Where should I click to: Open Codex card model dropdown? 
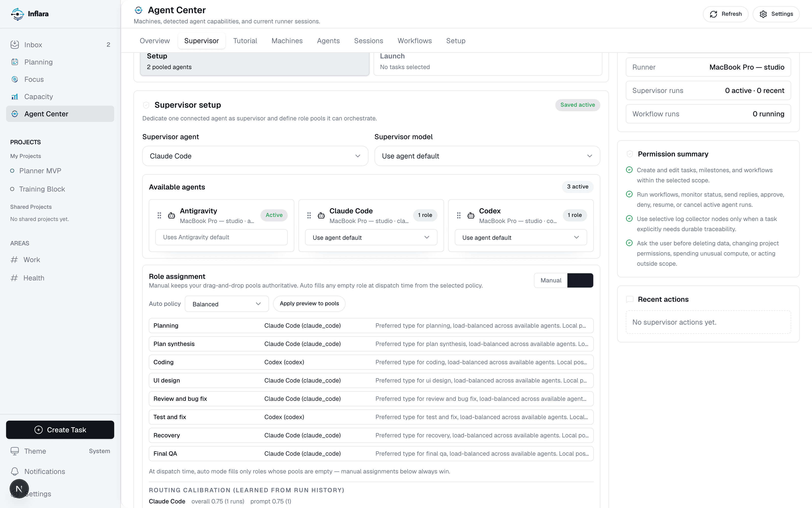[520, 237]
